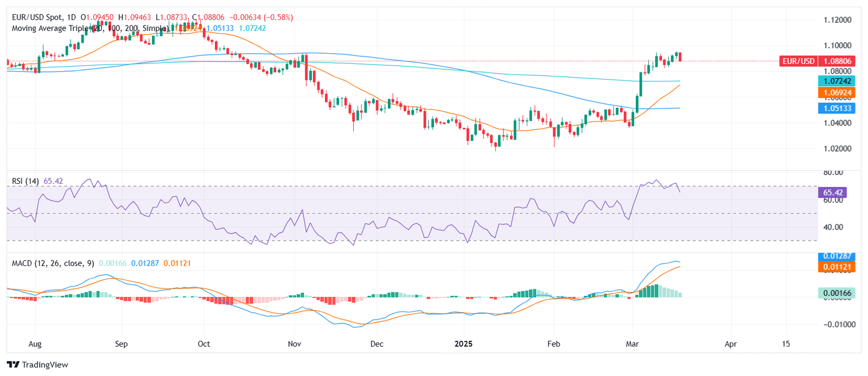Click the green histogram 0.00166 value tag
This screenshot has width=868, height=376.
pos(837,293)
